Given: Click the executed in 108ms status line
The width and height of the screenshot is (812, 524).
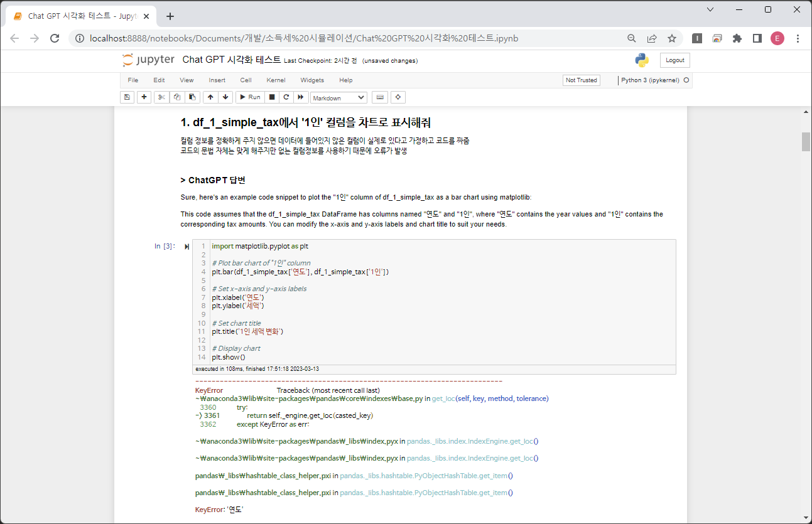Looking at the screenshot, I should (257, 369).
